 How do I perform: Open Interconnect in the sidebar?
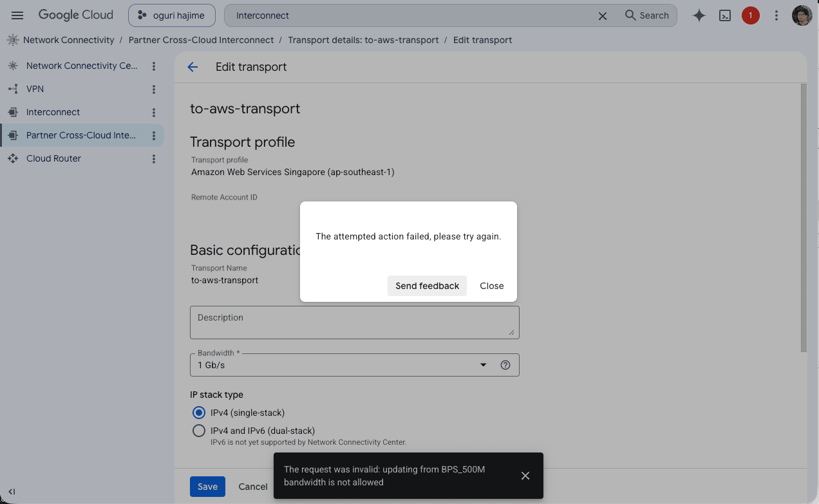82,112
